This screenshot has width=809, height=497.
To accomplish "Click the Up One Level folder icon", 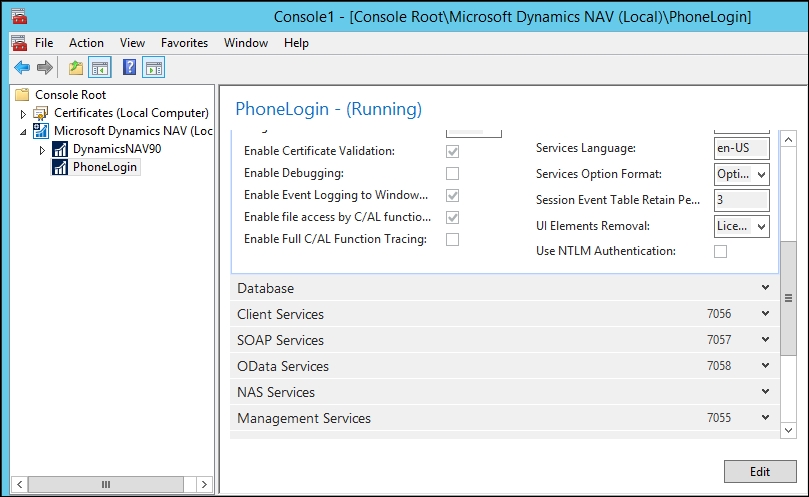I will pyautogui.click(x=76, y=67).
